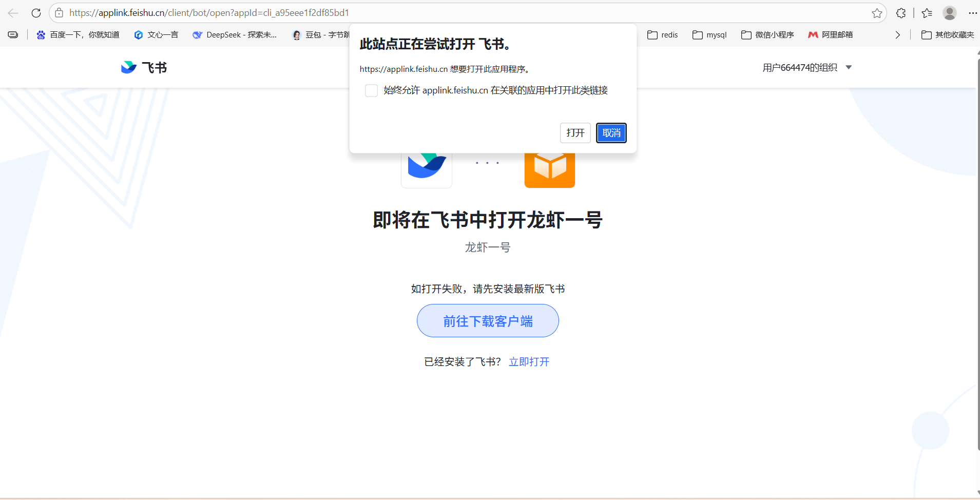The image size is (980, 500).
Task: Click 前往下载客户端 button
Action: coord(488,321)
